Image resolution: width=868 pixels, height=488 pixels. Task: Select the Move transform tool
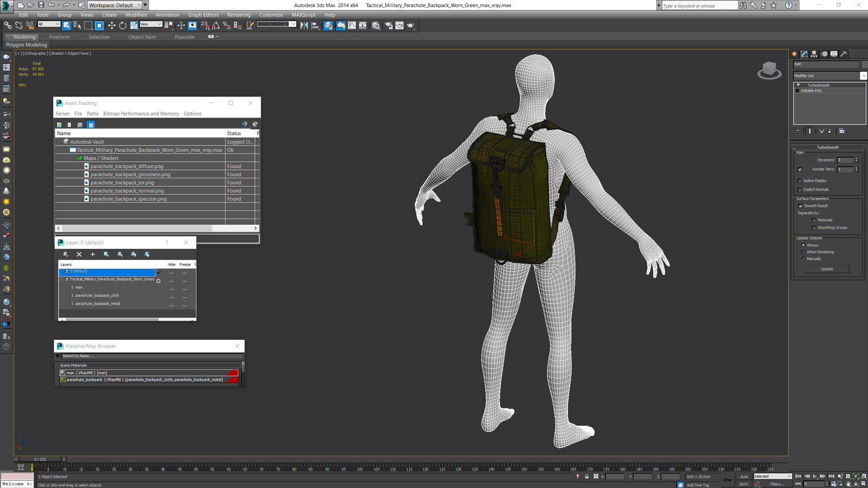coord(112,26)
